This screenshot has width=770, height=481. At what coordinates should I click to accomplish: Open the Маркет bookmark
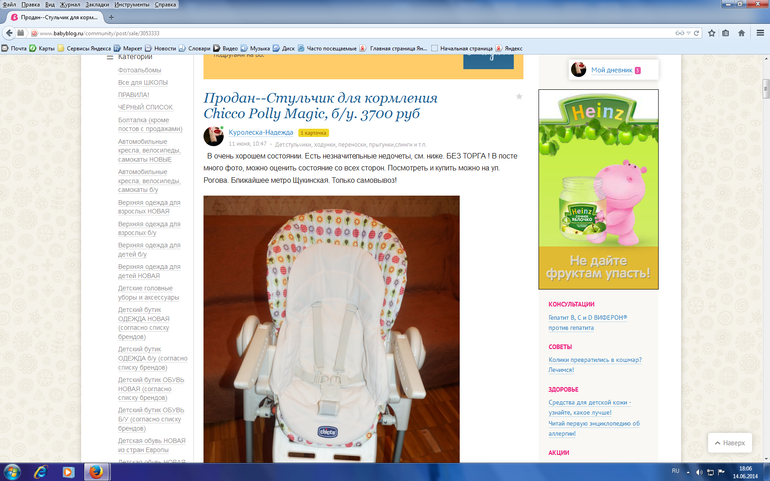coord(128,48)
